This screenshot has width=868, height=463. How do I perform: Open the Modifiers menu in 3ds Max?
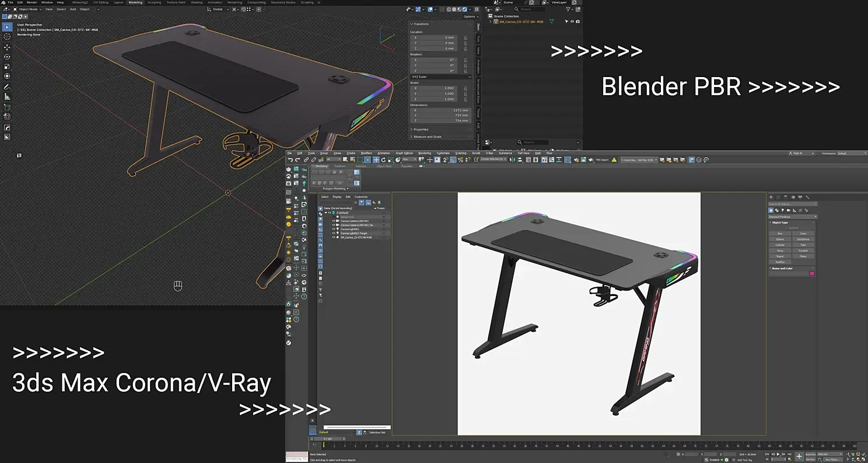[366, 153]
